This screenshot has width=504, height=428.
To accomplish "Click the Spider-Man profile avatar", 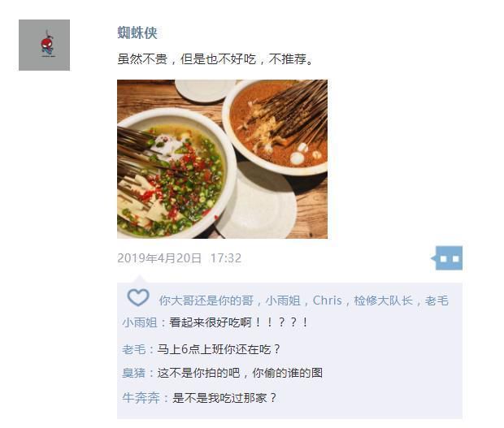I will click(44, 45).
